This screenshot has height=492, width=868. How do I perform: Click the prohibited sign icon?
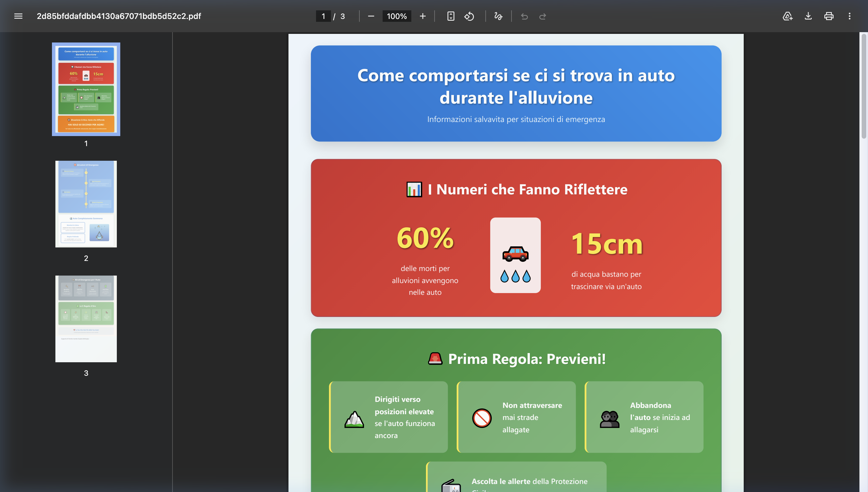(x=482, y=418)
